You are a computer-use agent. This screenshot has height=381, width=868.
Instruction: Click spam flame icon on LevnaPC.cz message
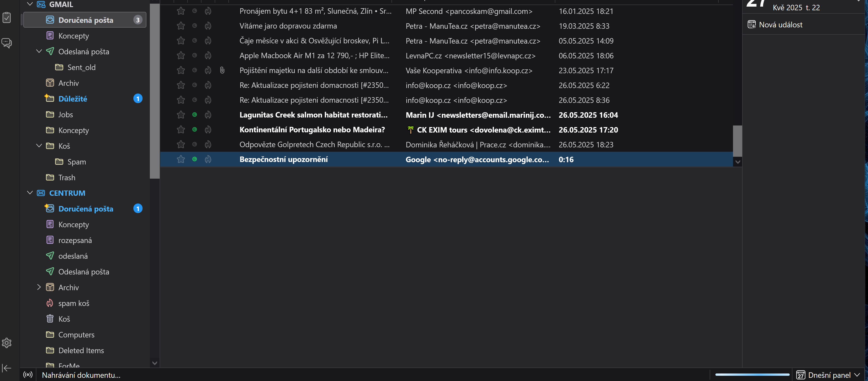pos(208,55)
